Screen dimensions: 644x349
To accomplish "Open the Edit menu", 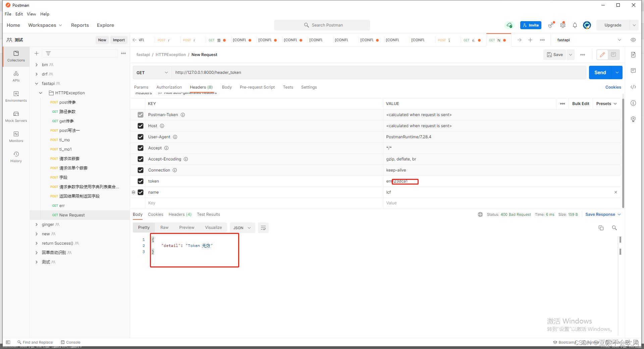I will click(19, 14).
